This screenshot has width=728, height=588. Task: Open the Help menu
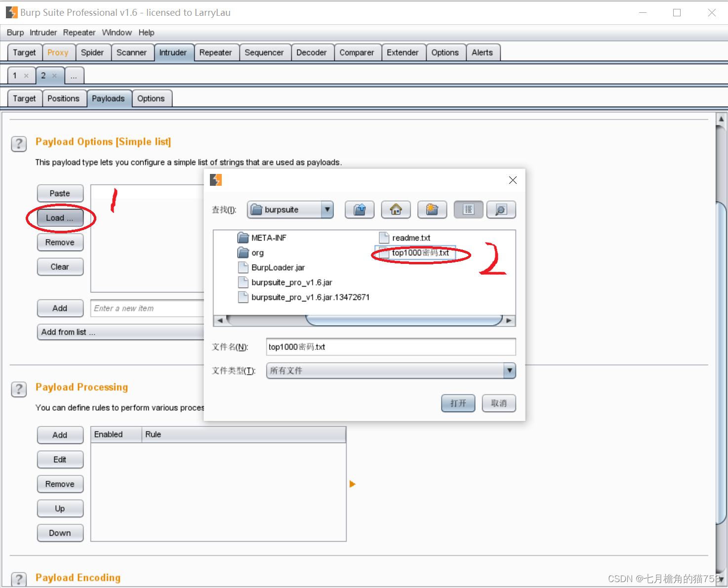pos(146,33)
